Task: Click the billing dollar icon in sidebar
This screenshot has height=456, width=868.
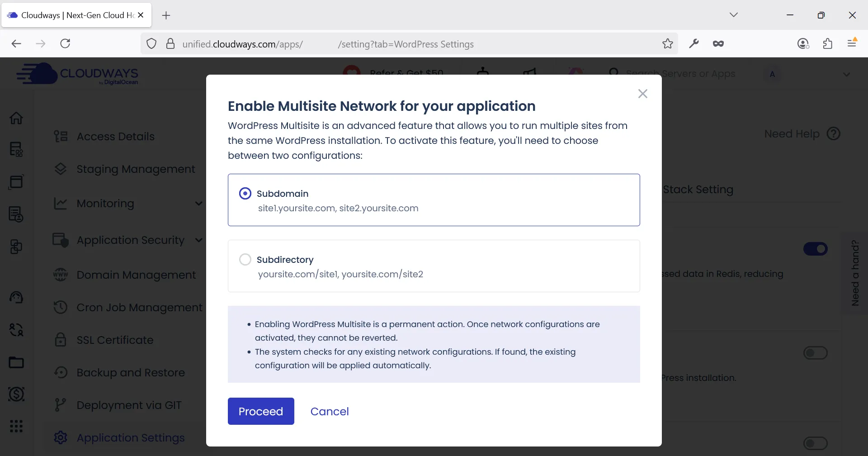Action: (x=17, y=394)
